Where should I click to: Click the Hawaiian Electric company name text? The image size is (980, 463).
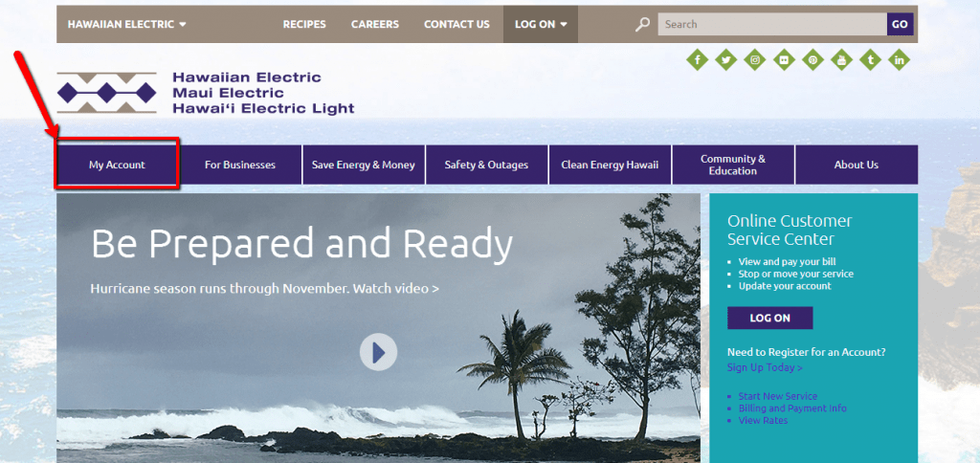246,77
